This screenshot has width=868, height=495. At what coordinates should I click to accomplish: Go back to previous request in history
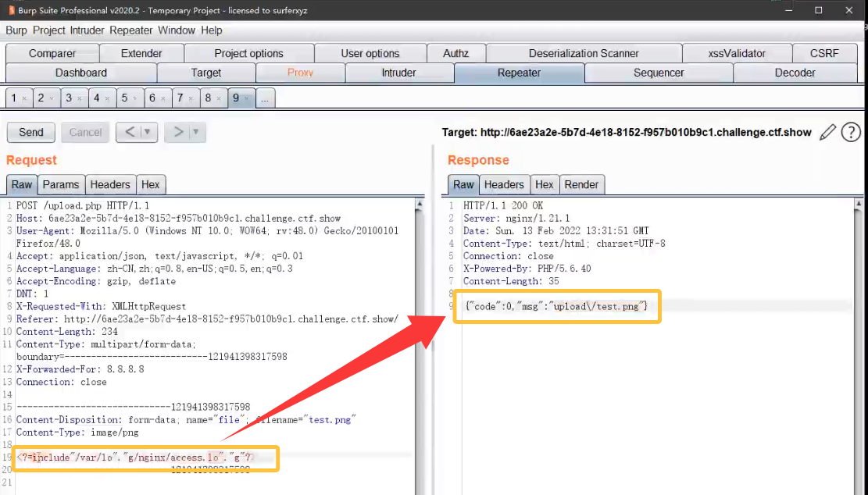[130, 132]
